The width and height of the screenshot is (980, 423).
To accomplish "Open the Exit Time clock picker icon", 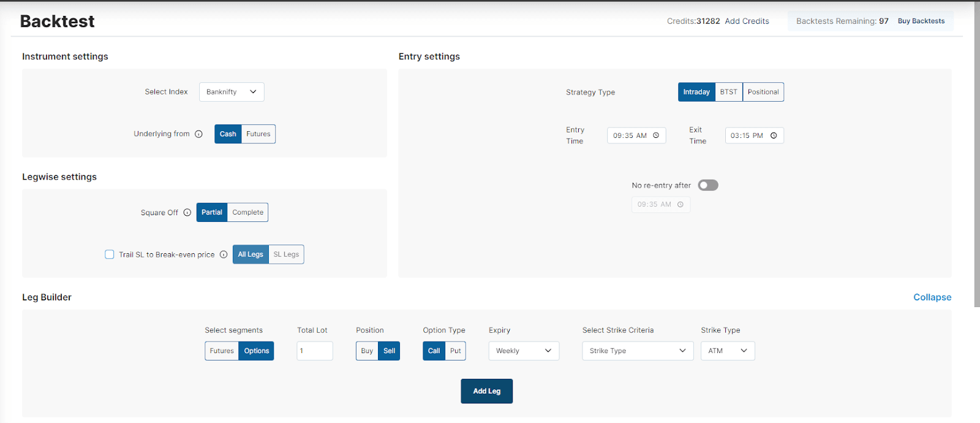I will (774, 135).
